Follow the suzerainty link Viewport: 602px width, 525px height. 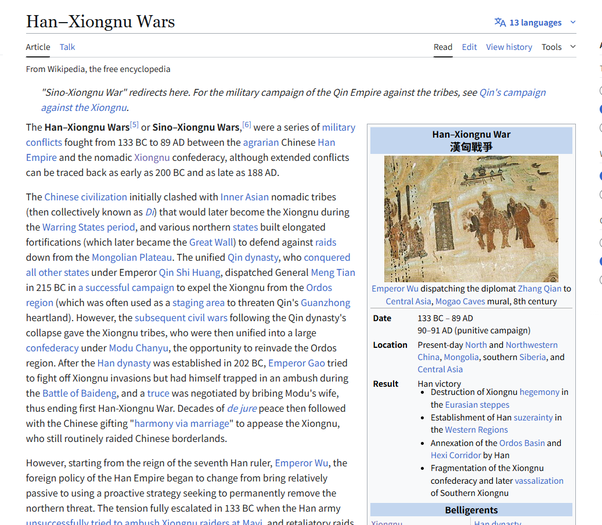533,417
